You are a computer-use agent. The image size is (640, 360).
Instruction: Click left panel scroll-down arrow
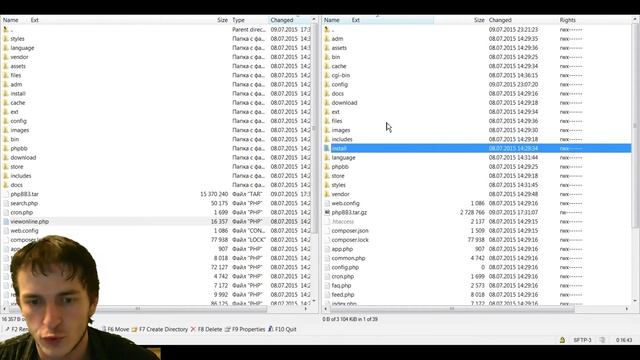tap(314, 301)
